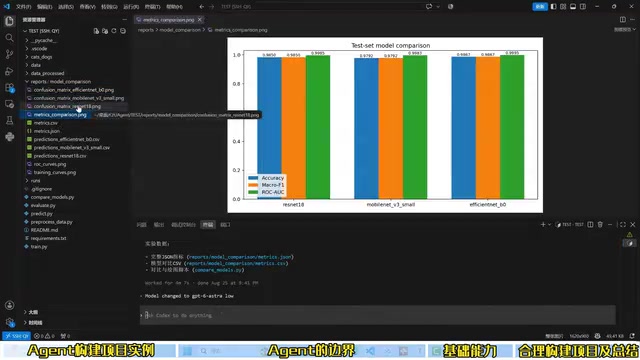Open the Edit menu
This screenshot has height=360, width=640.
[44, 7]
